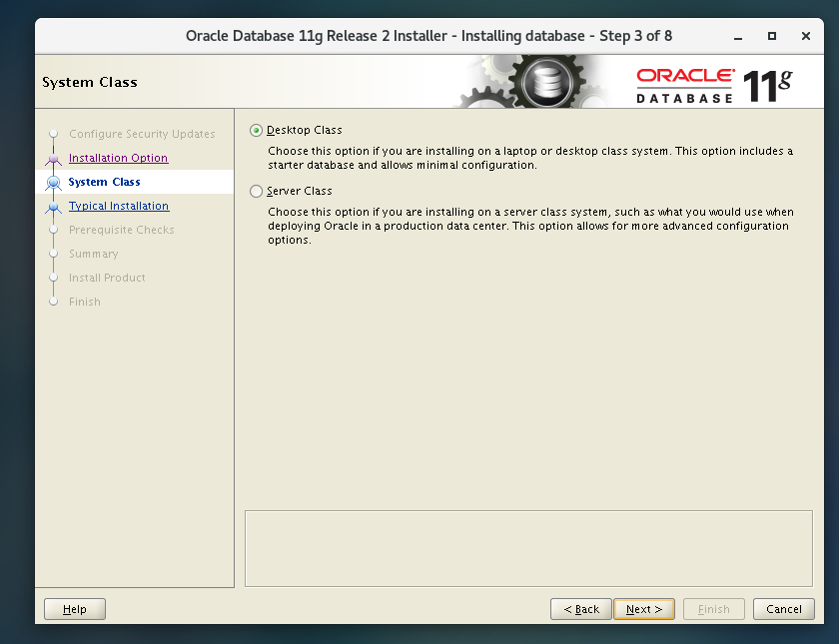The height and width of the screenshot is (644, 839).
Task: Click the Oracle Database 11g logo
Action: pos(714,85)
